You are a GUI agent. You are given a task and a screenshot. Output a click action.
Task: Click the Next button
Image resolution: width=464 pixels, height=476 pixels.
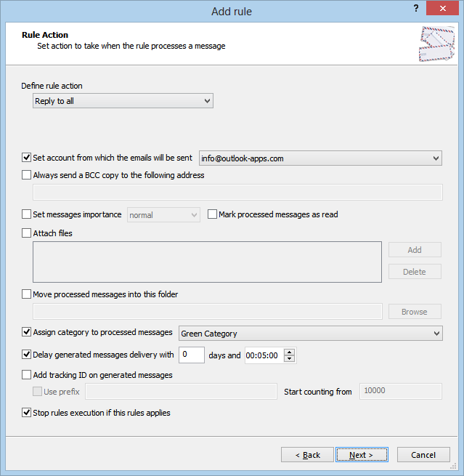tap(362, 455)
